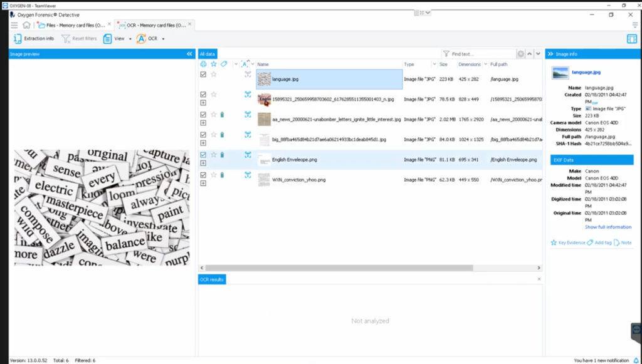
Task: Open the hamburger main menu
Action: click(x=14, y=25)
